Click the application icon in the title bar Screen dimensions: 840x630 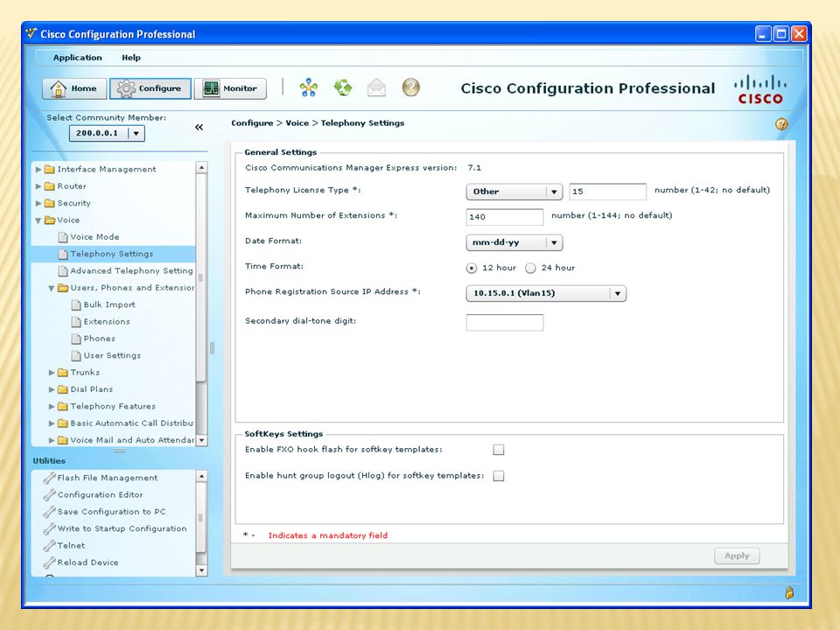(x=31, y=34)
